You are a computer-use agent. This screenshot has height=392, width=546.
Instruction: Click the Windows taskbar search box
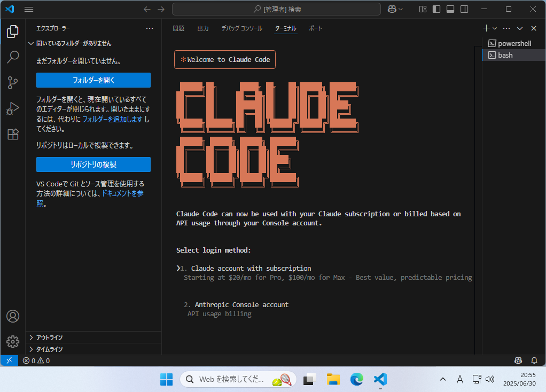[x=238, y=380]
